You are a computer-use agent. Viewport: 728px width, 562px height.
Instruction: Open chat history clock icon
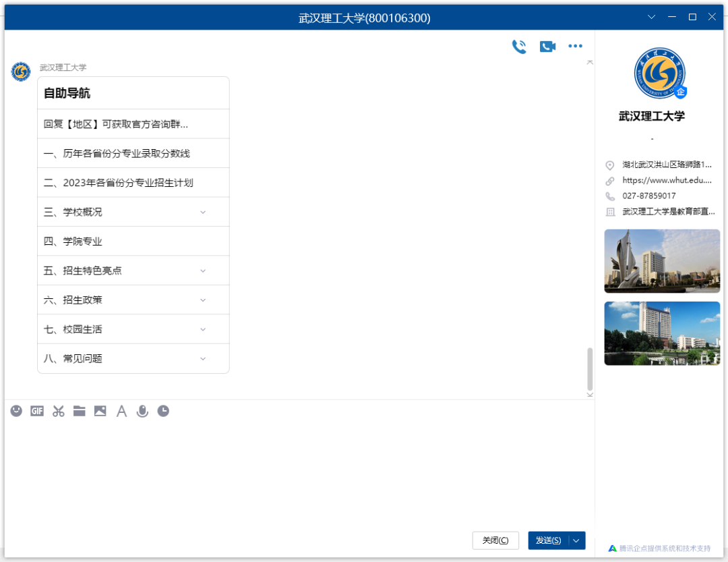click(x=163, y=411)
